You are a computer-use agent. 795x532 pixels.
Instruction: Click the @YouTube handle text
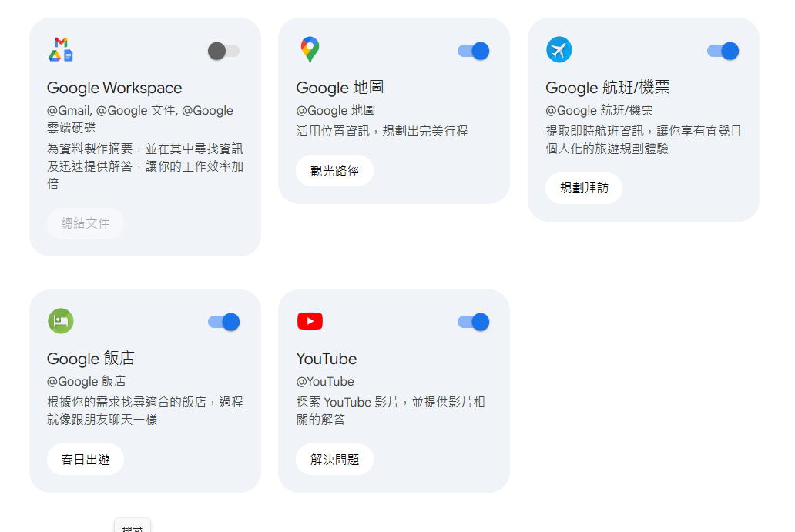pos(325,382)
